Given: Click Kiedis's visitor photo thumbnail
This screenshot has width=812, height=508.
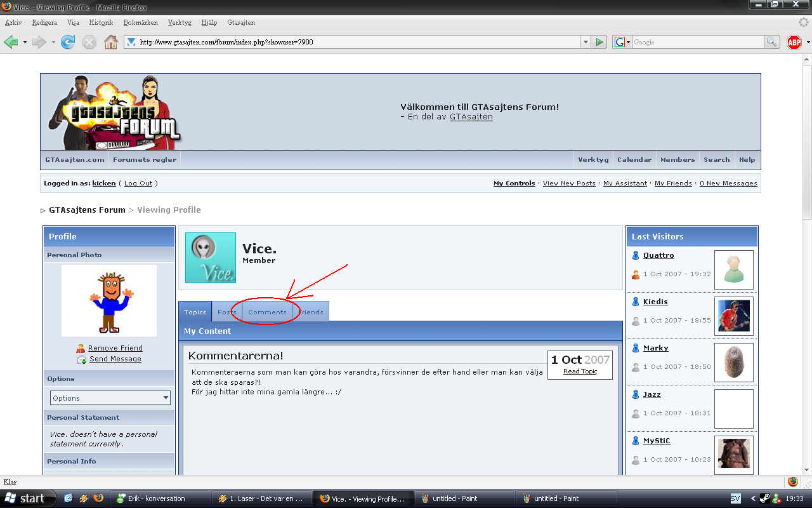Looking at the screenshot, I should pyautogui.click(x=734, y=316).
